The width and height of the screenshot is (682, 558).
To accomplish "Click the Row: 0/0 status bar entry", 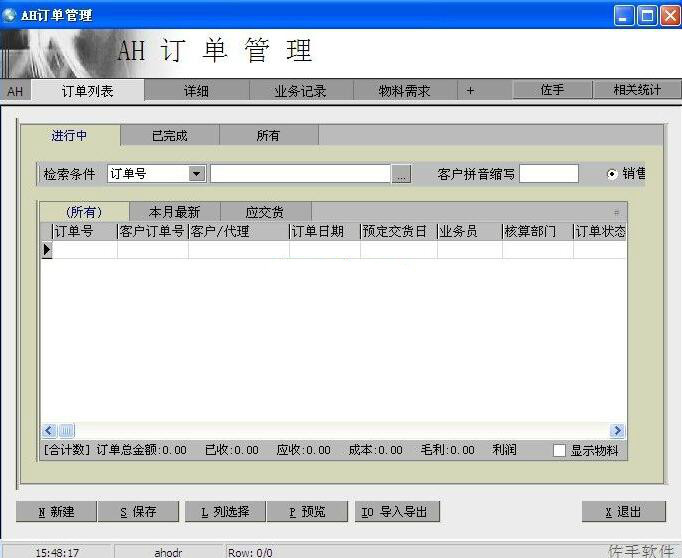I will pyautogui.click(x=251, y=553).
